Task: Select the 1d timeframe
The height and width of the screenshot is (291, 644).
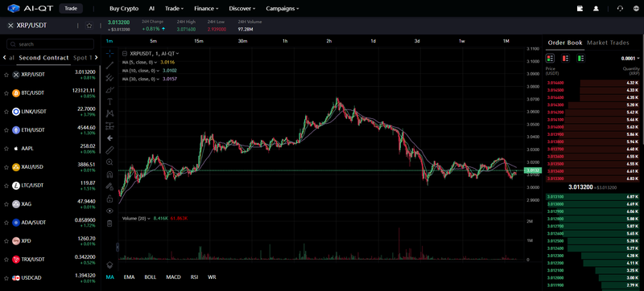Action: tap(374, 41)
